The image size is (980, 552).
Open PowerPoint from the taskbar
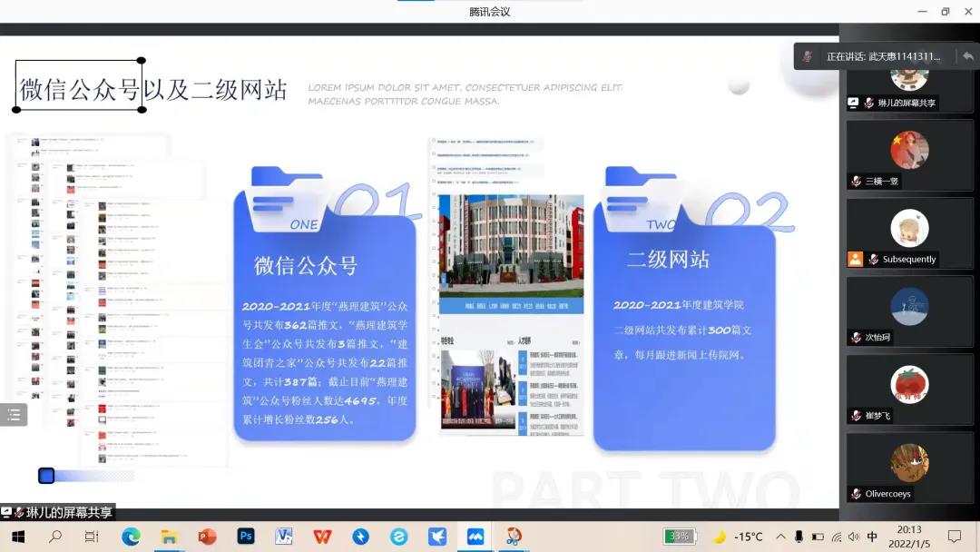[207, 537]
